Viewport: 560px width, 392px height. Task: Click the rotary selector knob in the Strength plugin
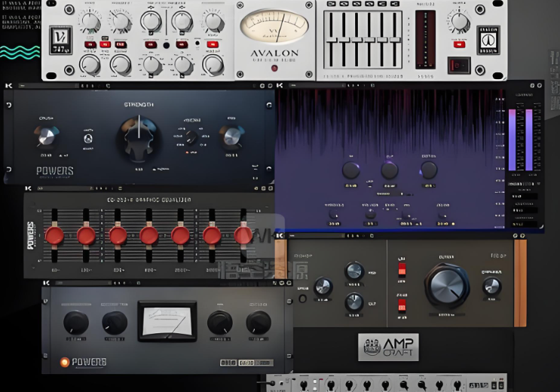tap(191, 137)
